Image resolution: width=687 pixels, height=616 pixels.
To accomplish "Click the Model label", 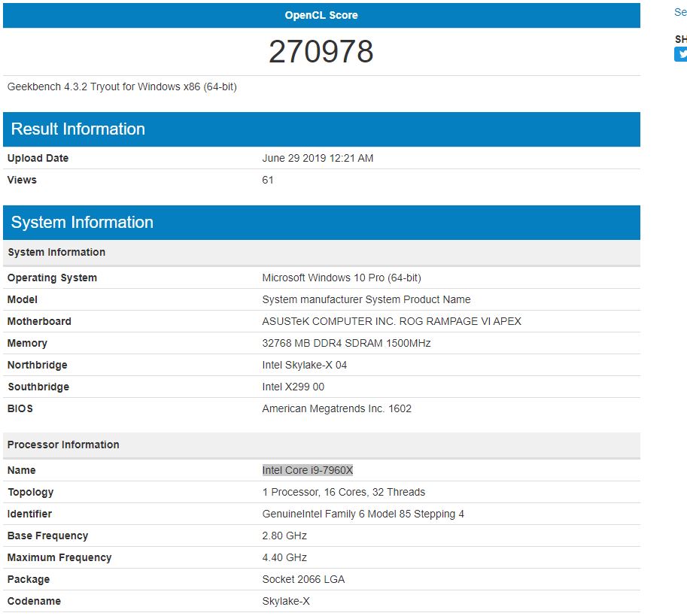I will [23, 299].
